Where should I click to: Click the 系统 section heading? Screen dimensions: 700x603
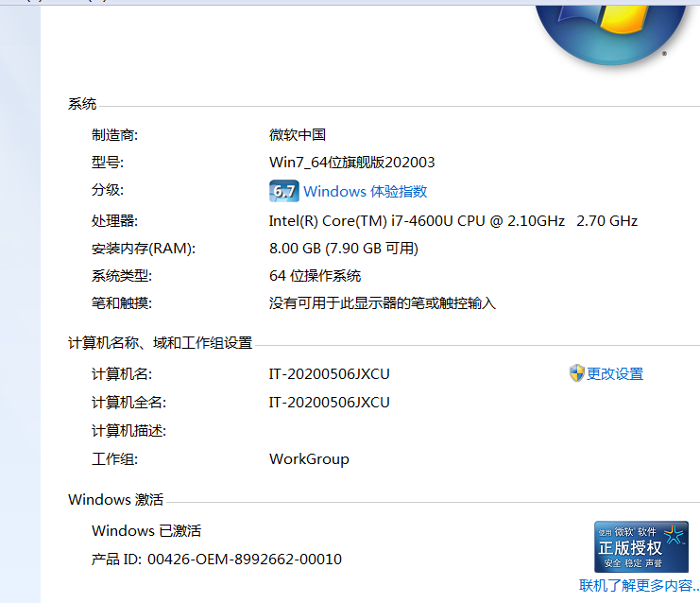[x=82, y=104]
